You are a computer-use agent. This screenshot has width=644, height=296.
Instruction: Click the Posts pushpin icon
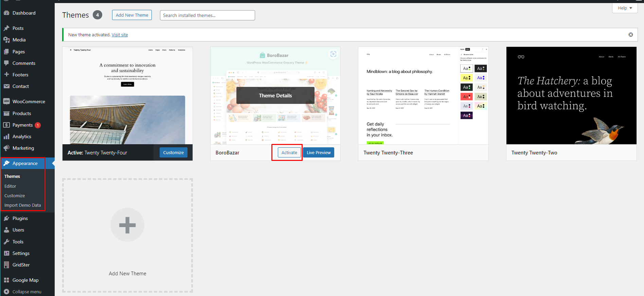click(6, 28)
